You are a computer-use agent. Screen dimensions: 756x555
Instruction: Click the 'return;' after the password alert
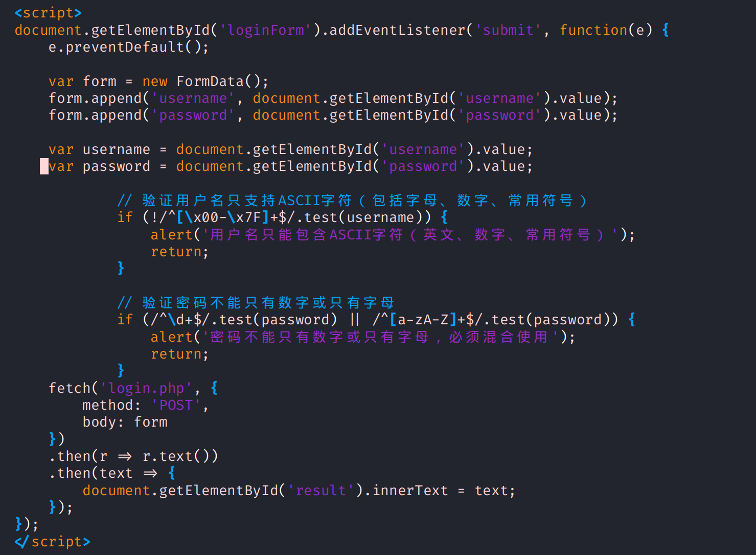click(180, 354)
